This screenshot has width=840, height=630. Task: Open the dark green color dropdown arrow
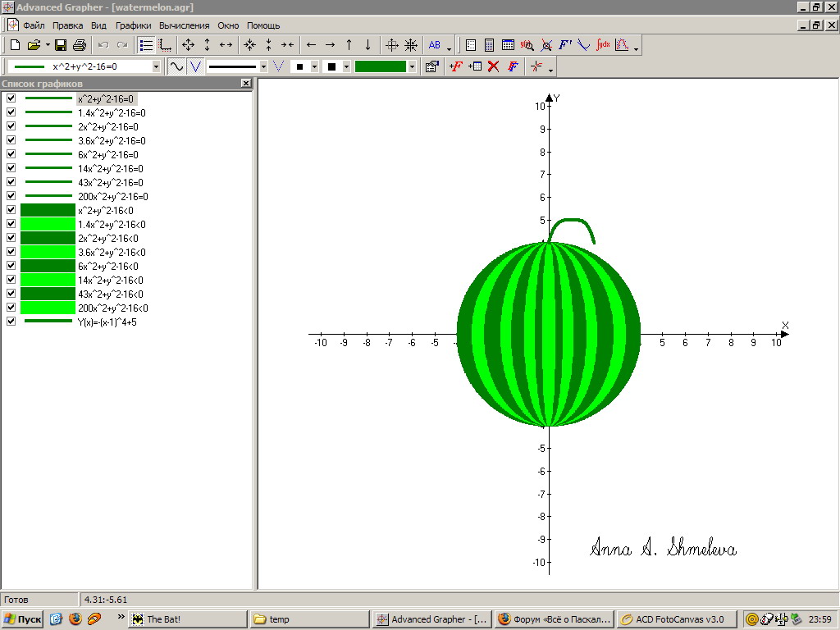[412, 66]
